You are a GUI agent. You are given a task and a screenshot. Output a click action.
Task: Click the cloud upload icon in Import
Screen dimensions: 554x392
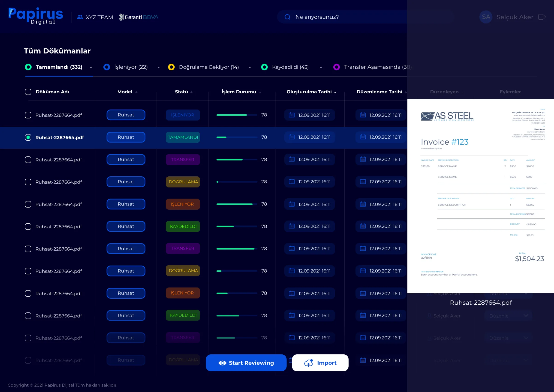click(x=309, y=363)
